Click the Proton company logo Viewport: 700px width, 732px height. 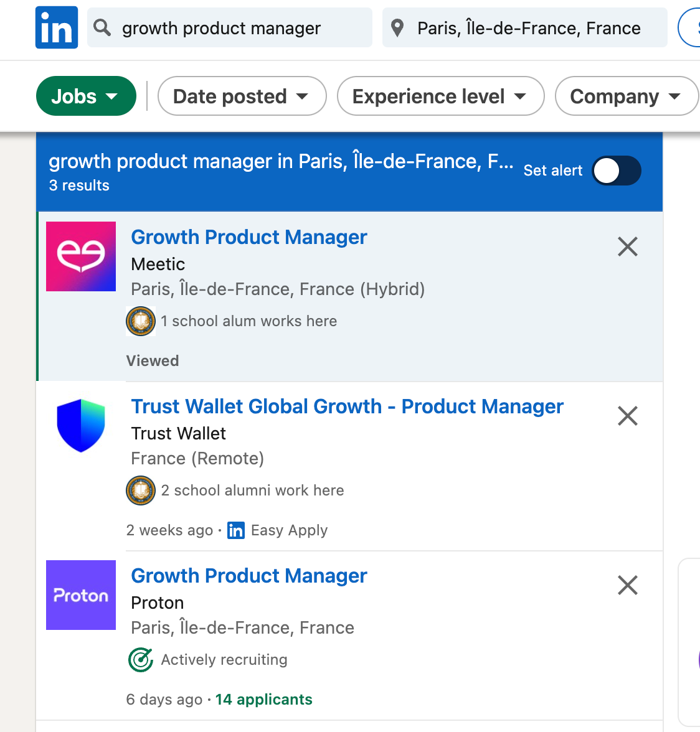tap(81, 595)
